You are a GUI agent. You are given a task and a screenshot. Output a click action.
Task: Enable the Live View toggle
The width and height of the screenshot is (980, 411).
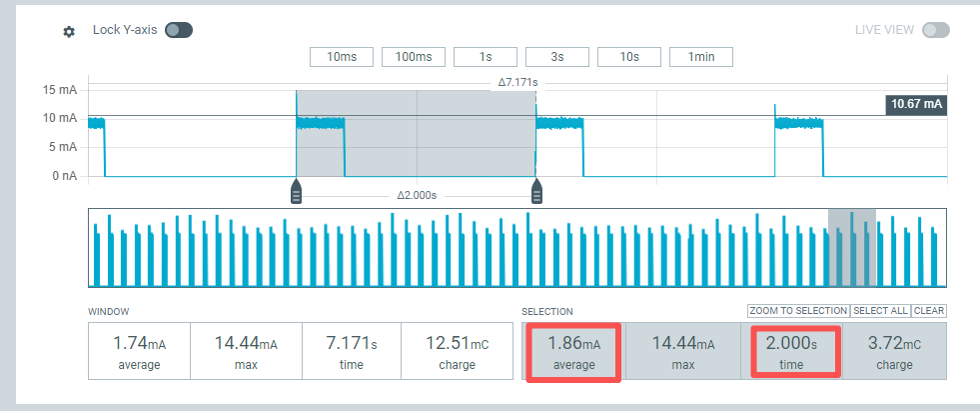point(935,30)
